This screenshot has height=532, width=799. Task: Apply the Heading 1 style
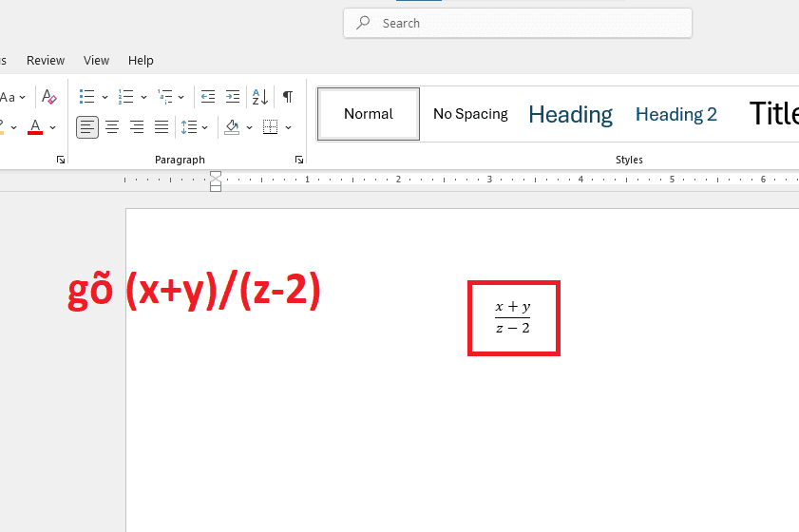(570, 115)
